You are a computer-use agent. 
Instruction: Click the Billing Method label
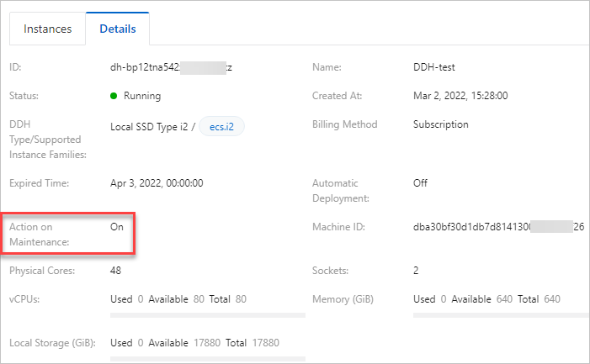coord(345,124)
